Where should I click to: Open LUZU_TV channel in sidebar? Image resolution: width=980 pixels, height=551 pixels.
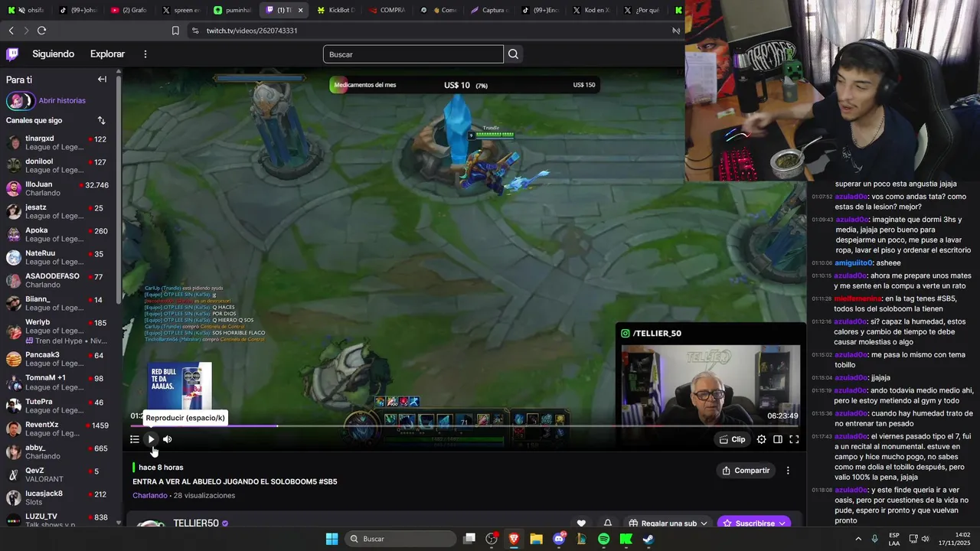[57, 520]
